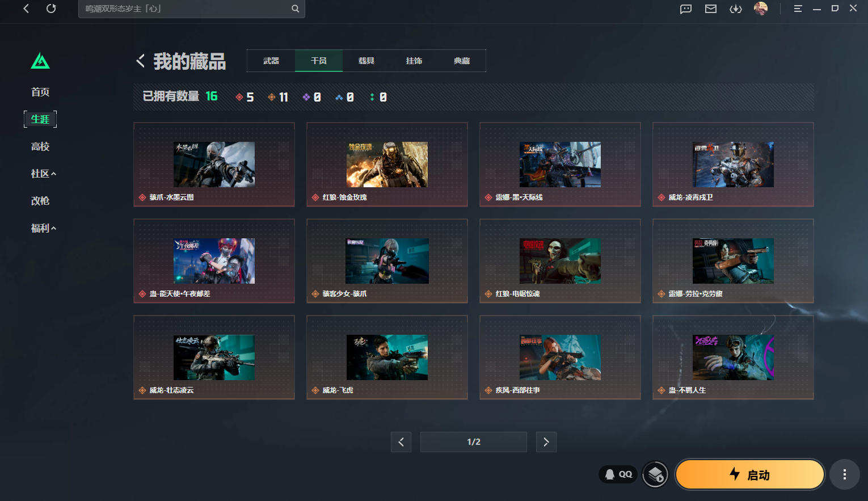The image size is (868, 501).
Task: Open the 典藏 tab
Action: (462, 61)
